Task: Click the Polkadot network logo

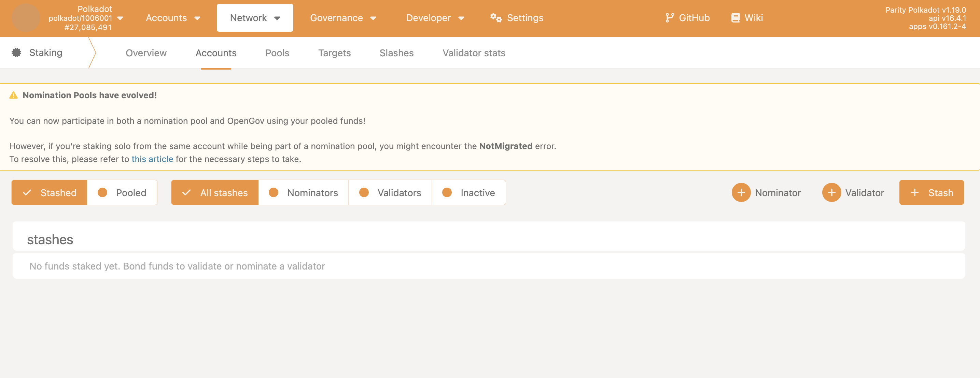Action: coord(26,17)
